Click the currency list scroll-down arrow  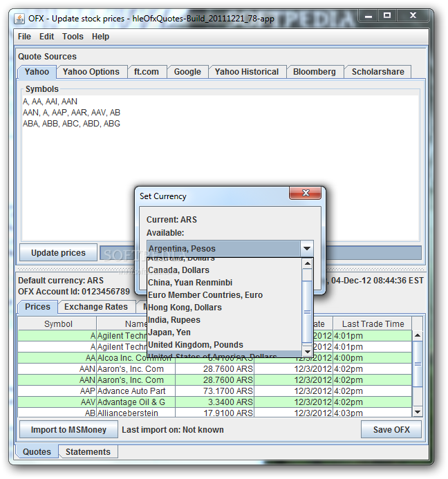pos(308,352)
